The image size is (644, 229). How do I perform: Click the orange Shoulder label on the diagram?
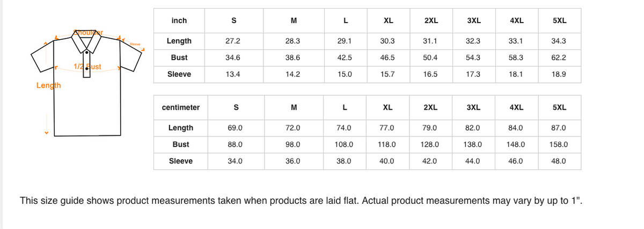click(x=88, y=32)
